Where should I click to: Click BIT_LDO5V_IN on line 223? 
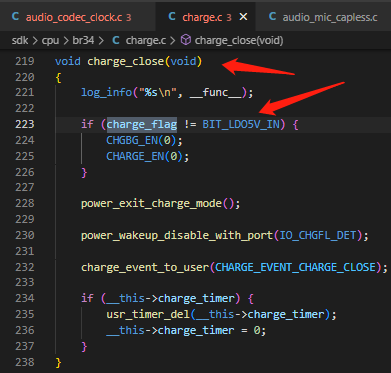[x=241, y=124]
